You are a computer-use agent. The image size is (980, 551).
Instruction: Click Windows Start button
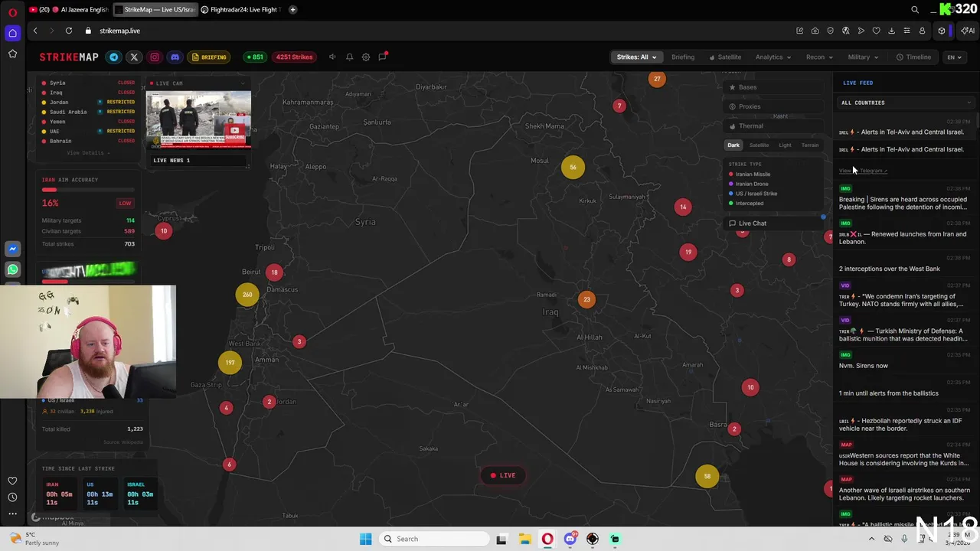(365, 539)
